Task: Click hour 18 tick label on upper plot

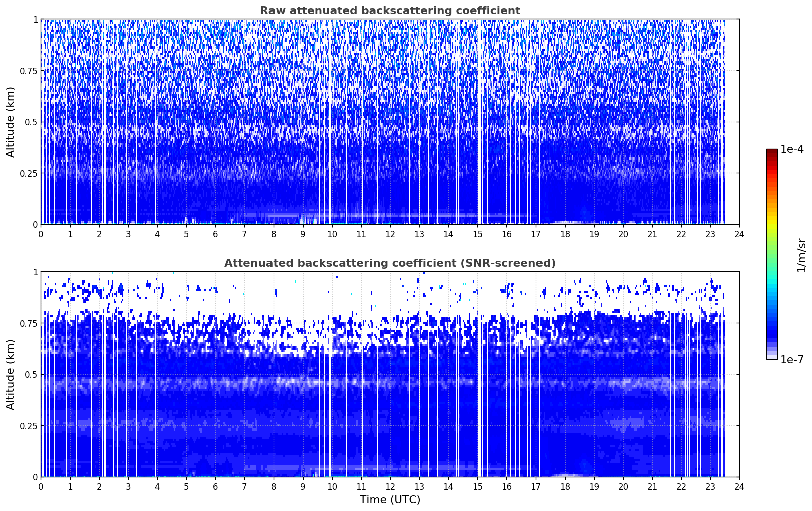Action: click(x=565, y=234)
